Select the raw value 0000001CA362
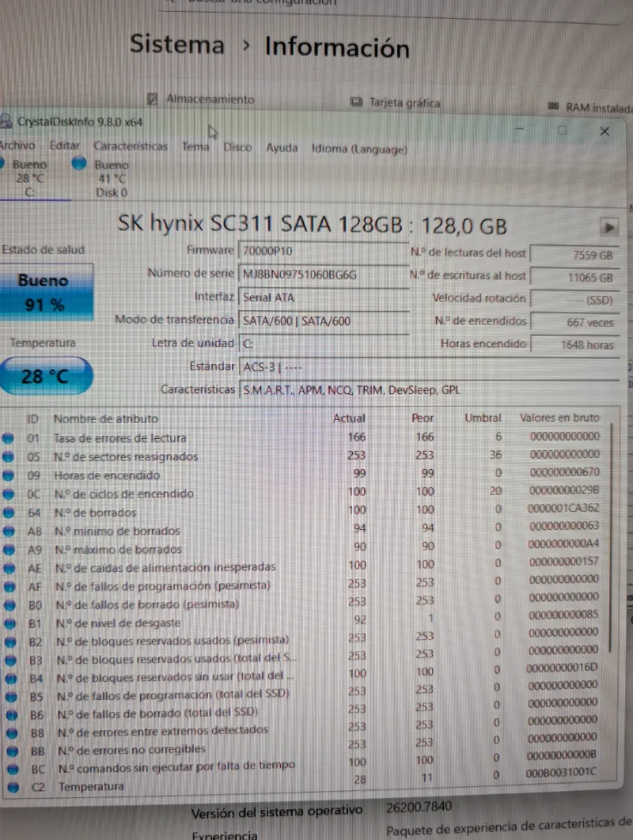The width and height of the screenshot is (633, 840). click(x=563, y=508)
